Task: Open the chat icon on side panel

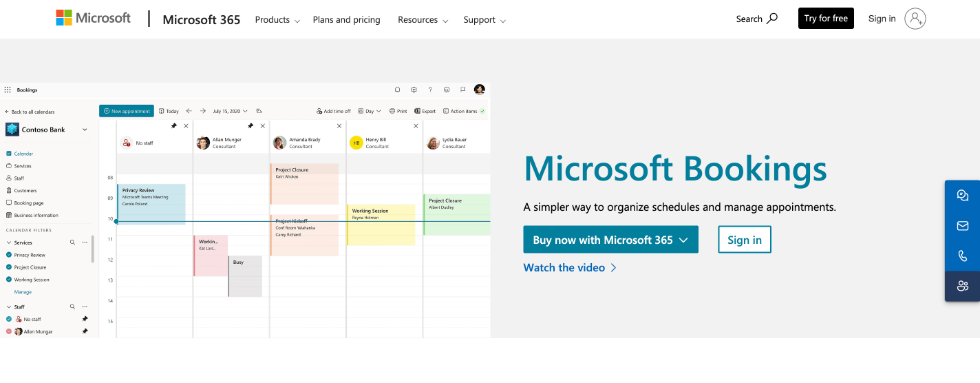Action: [x=963, y=196]
